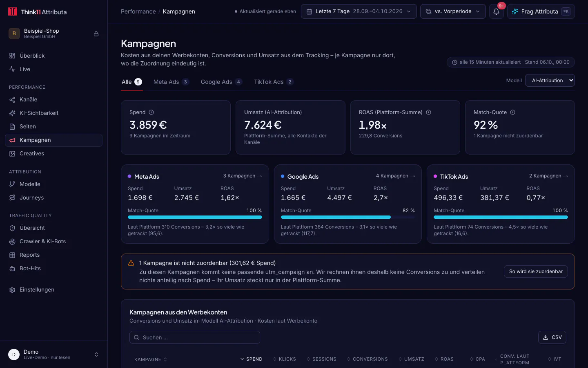
Task: Open Modelle under Attribution
Action: pos(53,184)
